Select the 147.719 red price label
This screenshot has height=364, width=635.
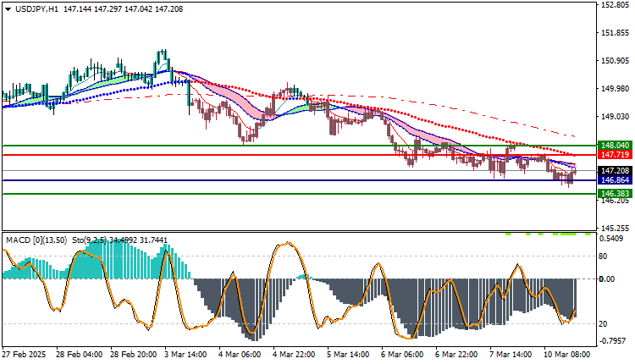615,155
